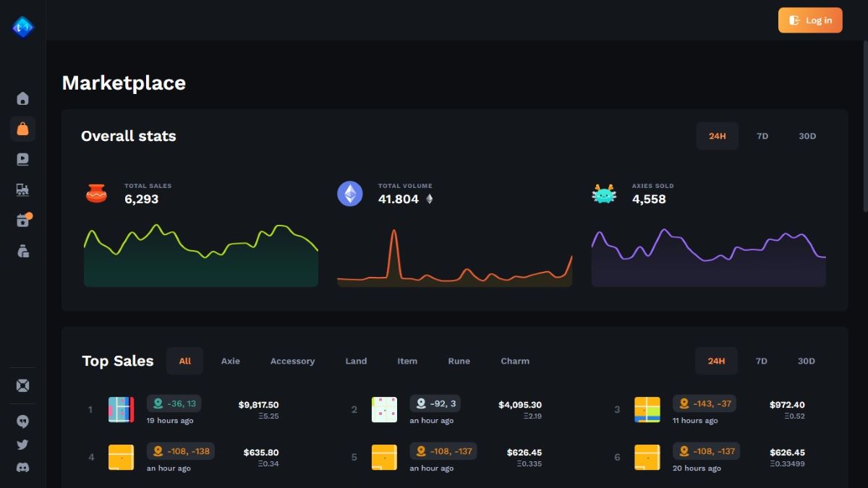
Task: Switch Top Sales to 30D
Action: [807, 361]
